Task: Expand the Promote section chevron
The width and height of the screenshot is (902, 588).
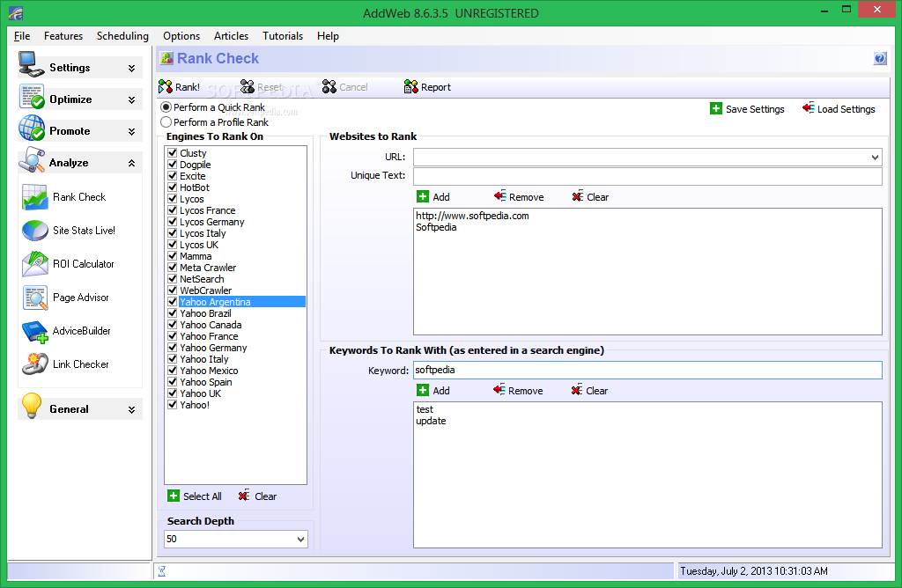Action: pos(132,132)
